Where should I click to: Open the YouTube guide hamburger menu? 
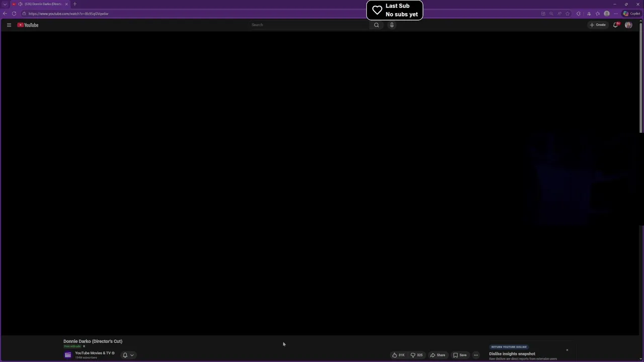point(9,25)
